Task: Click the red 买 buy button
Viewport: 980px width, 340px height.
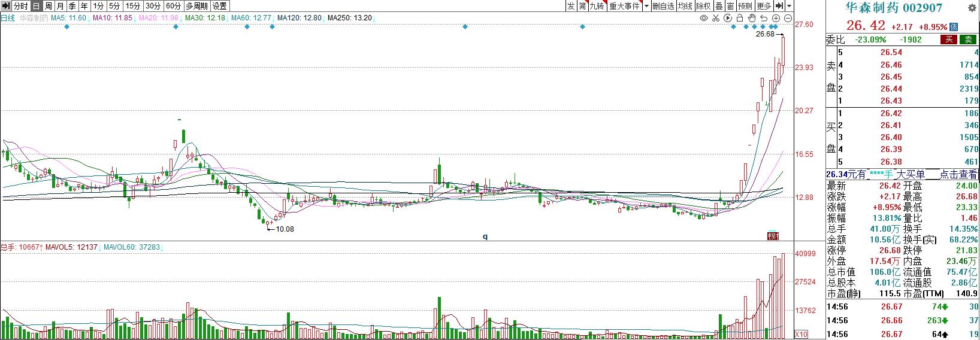Action: coord(949,40)
